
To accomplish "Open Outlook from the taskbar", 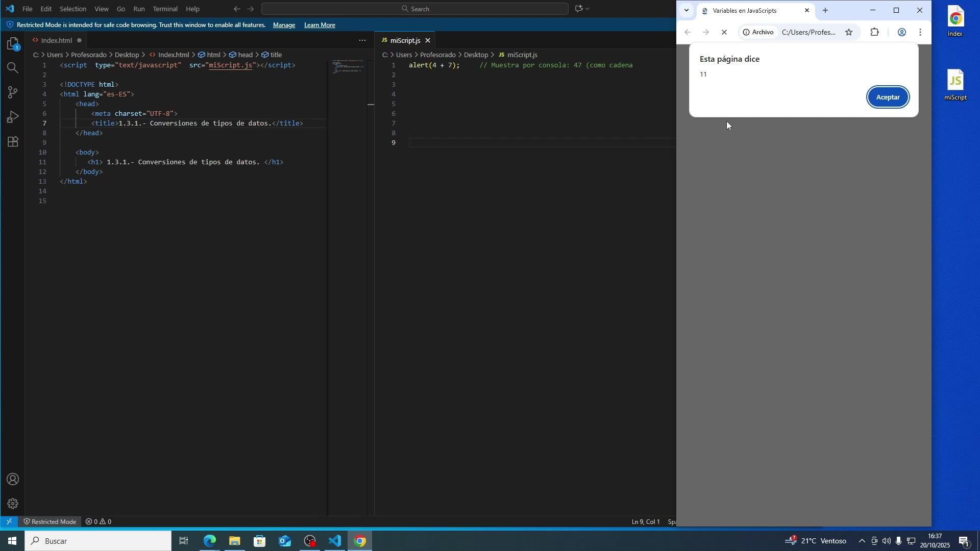I will tap(285, 541).
